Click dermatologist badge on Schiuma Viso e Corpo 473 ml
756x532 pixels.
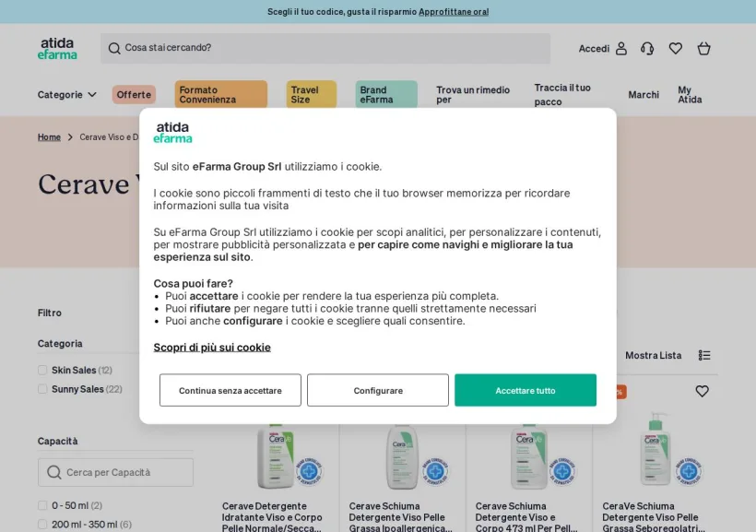562,471
